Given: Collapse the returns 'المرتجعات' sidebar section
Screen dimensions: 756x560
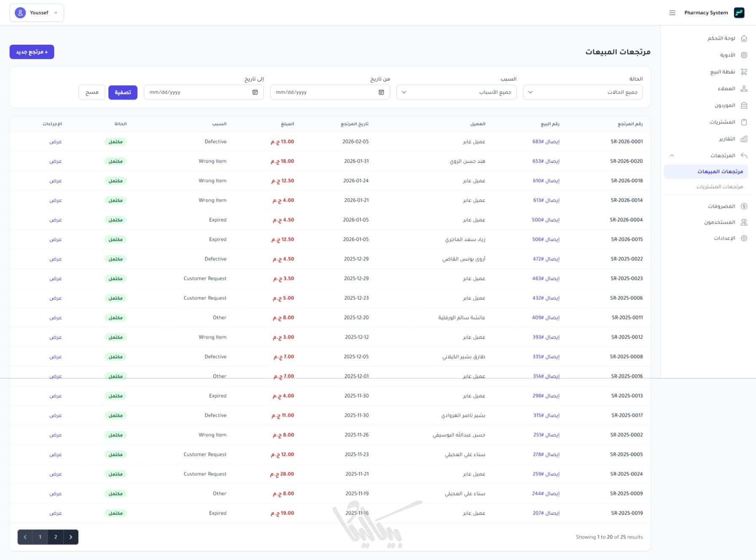Looking at the screenshot, I should pos(672,156).
